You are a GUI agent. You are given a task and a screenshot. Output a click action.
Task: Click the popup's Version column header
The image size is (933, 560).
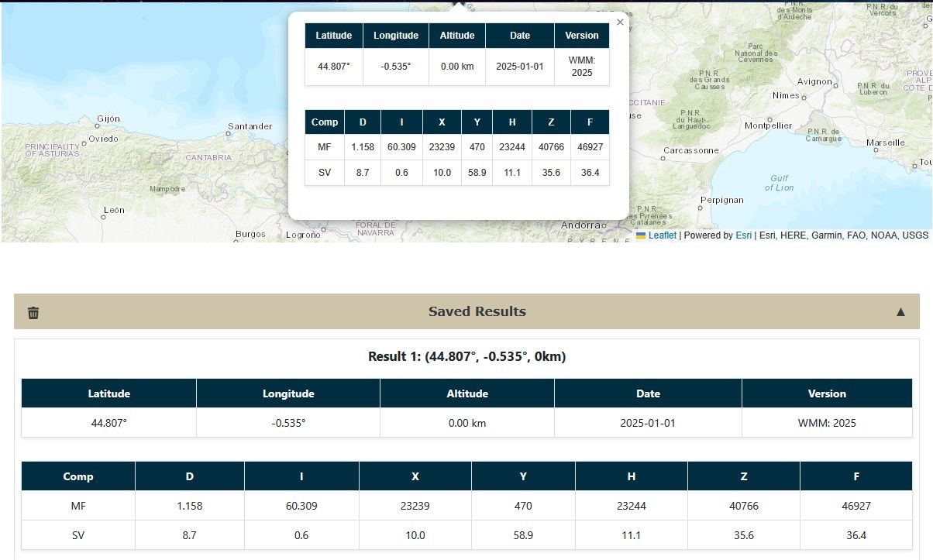point(581,36)
